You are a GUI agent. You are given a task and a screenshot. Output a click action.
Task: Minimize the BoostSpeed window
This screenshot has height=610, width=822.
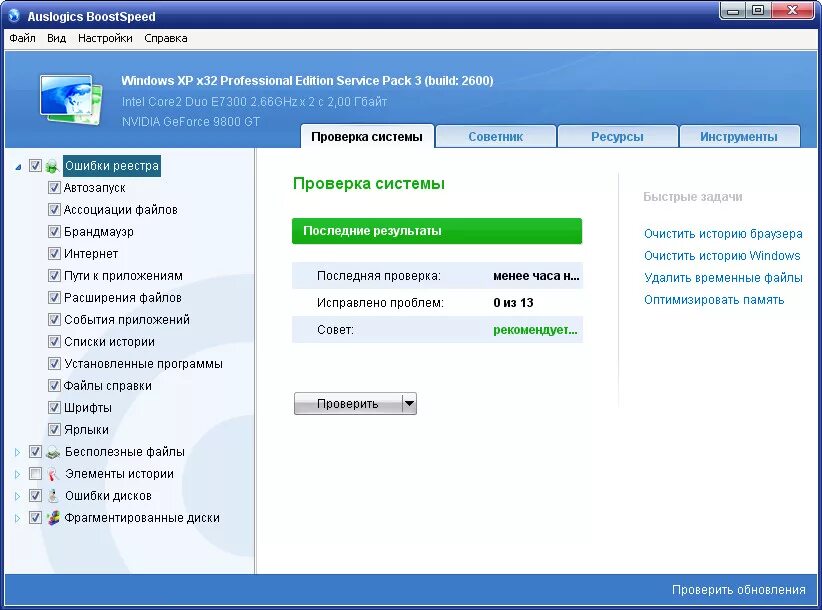point(734,11)
